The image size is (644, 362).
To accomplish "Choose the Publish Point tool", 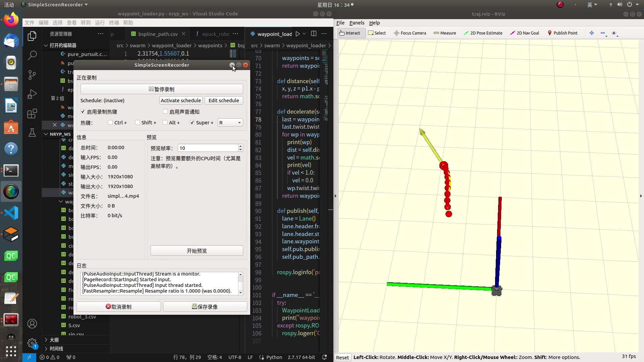I will 562,33.
